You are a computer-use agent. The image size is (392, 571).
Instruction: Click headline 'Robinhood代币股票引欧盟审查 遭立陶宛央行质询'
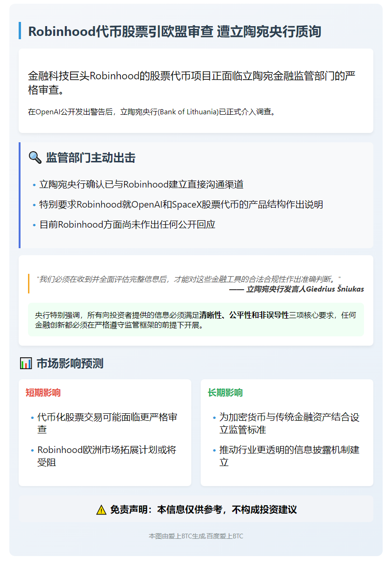(175, 31)
